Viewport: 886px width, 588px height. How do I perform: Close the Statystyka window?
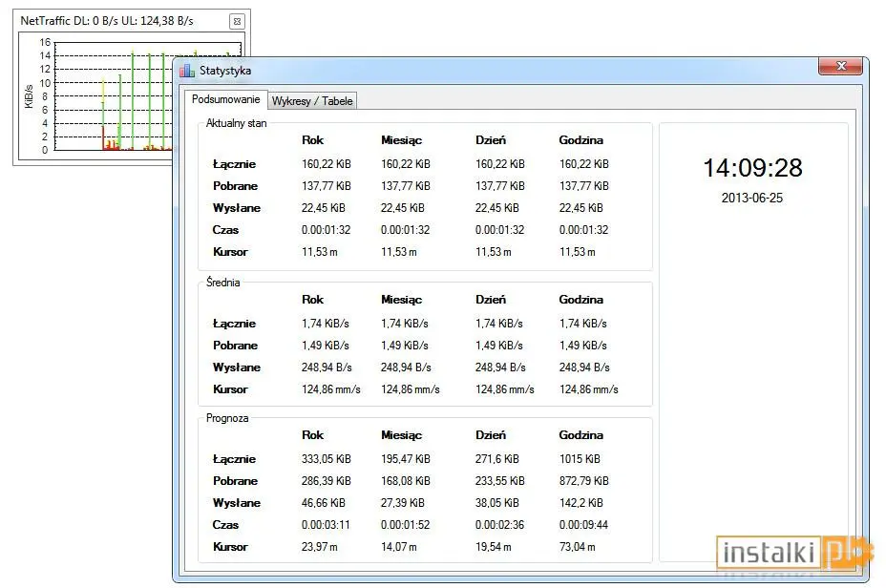(x=840, y=66)
